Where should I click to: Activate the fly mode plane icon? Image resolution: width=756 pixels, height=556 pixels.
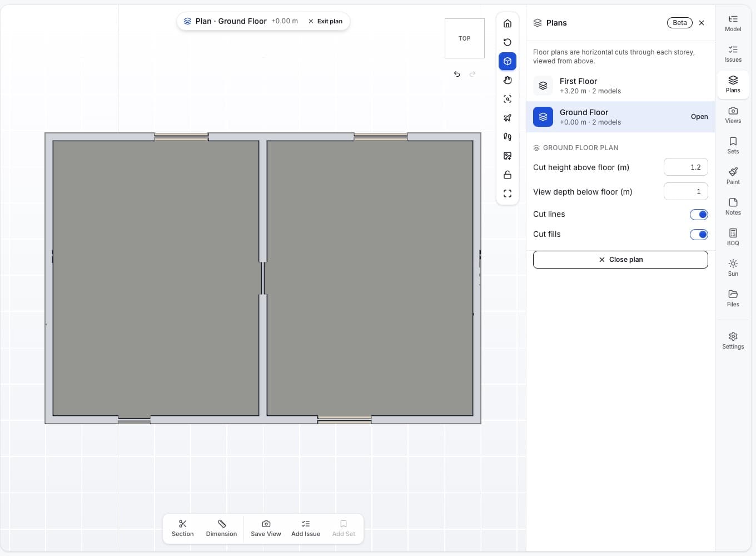pyautogui.click(x=508, y=118)
